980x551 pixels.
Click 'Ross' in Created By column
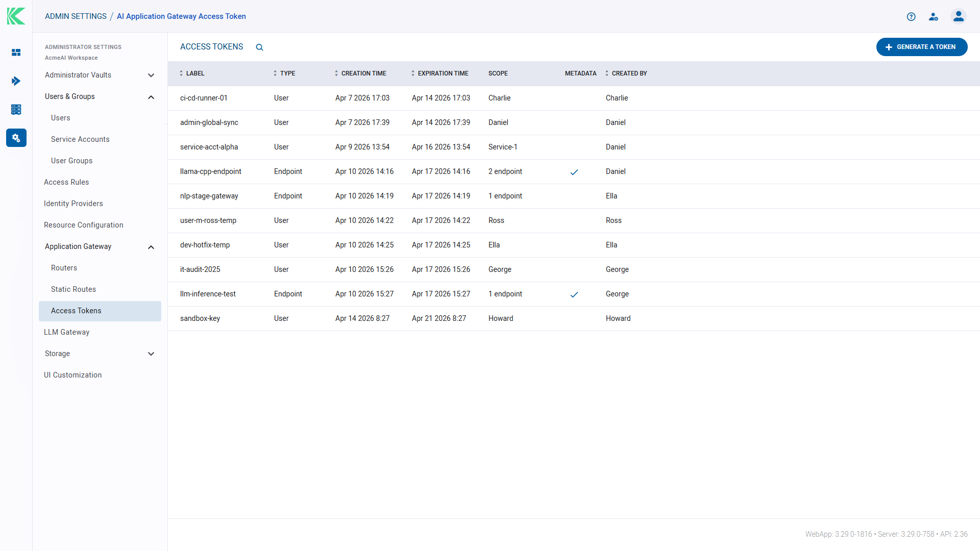click(x=614, y=220)
